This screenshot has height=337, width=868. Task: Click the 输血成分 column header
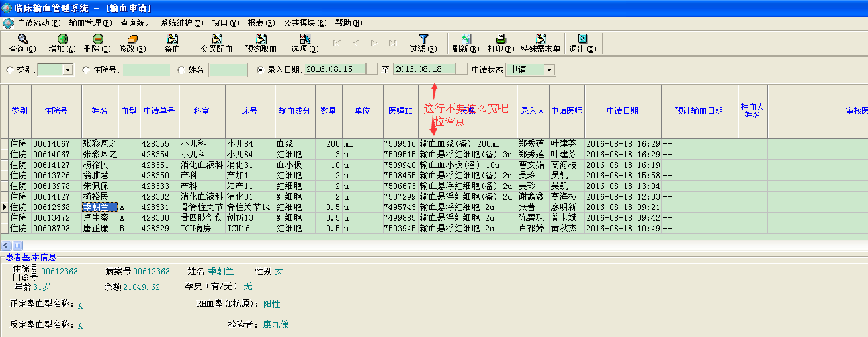click(294, 111)
